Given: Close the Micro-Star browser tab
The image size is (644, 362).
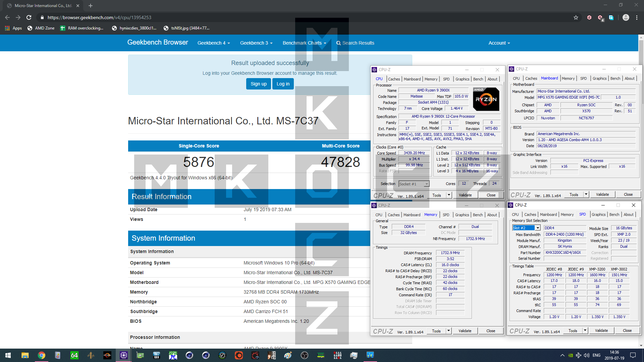Looking at the screenshot, I should [78, 6].
